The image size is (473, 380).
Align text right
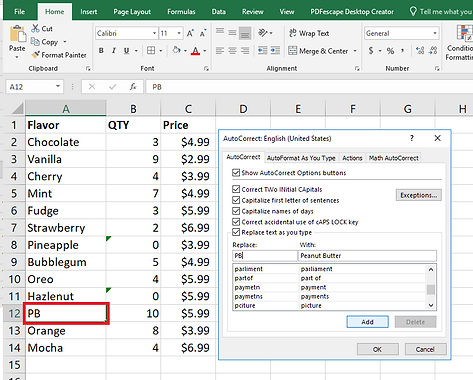point(245,51)
